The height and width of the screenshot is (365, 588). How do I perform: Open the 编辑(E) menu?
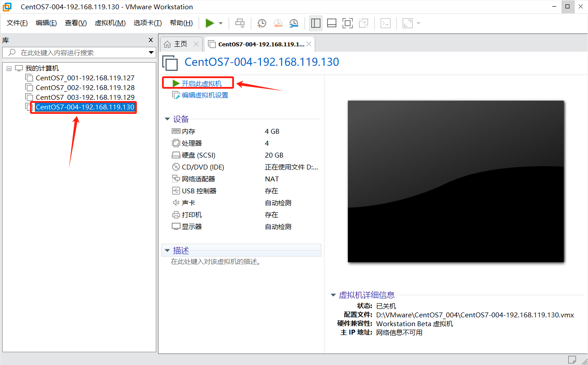46,23
